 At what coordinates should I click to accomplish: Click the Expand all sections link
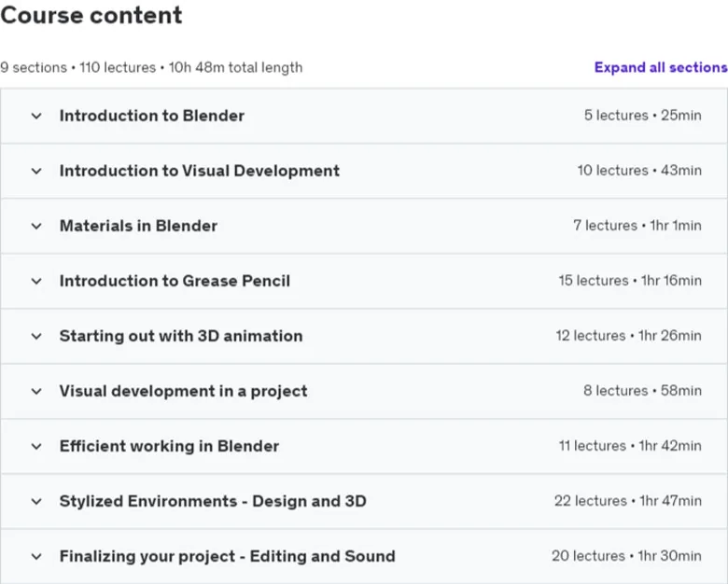(x=661, y=67)
